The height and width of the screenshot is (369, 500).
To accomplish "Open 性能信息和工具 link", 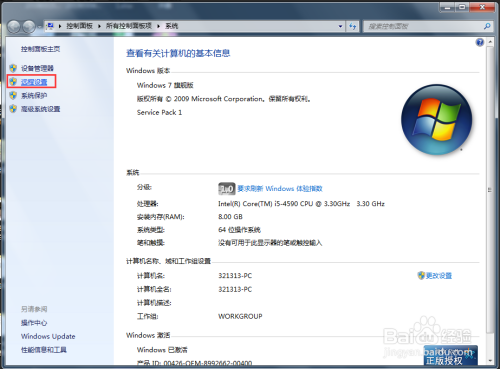I will coord(44,350).
